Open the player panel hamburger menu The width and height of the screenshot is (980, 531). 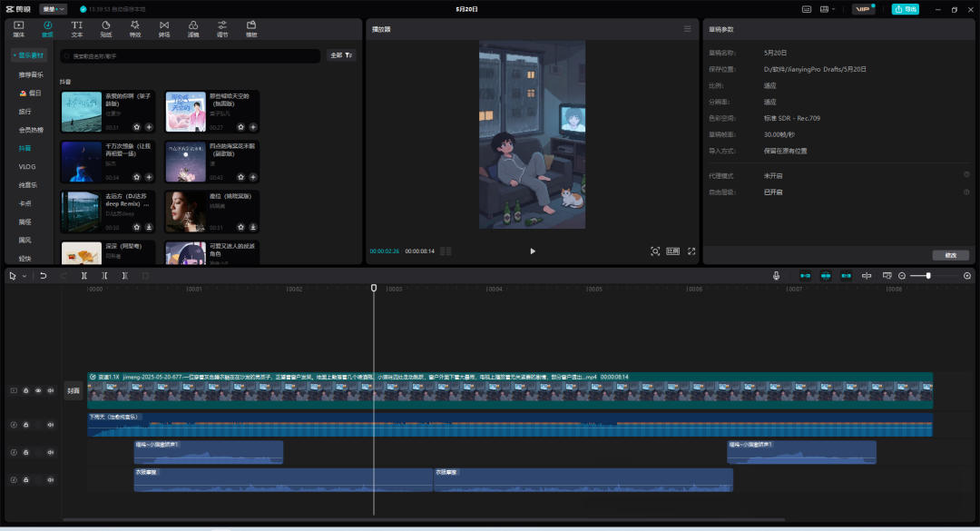tap(688, 29)
